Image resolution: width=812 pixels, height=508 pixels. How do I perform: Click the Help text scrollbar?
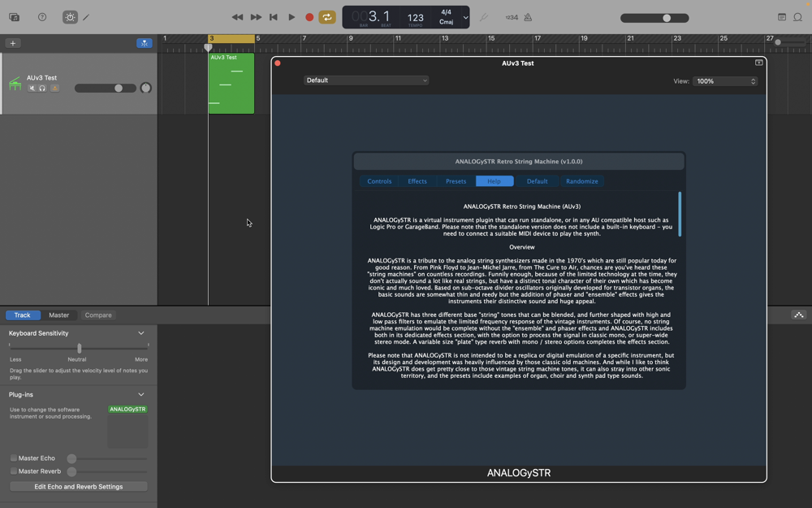pos(680,214)
